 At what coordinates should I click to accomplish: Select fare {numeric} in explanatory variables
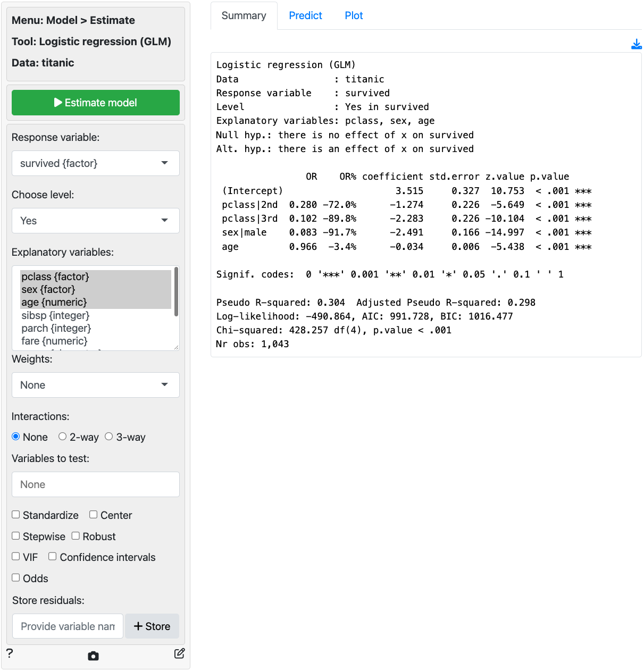click(54, 341)
